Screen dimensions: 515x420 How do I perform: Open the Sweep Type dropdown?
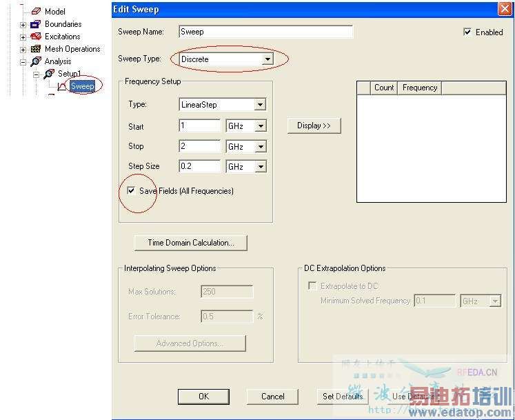click(x=267, y=59)
